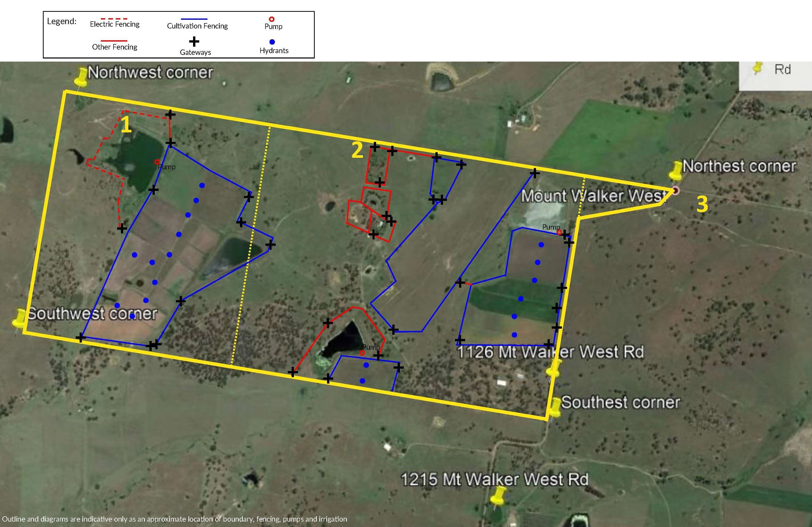Click the yellow zone number 1
This screenshot has width=812, height=527.
126,124
